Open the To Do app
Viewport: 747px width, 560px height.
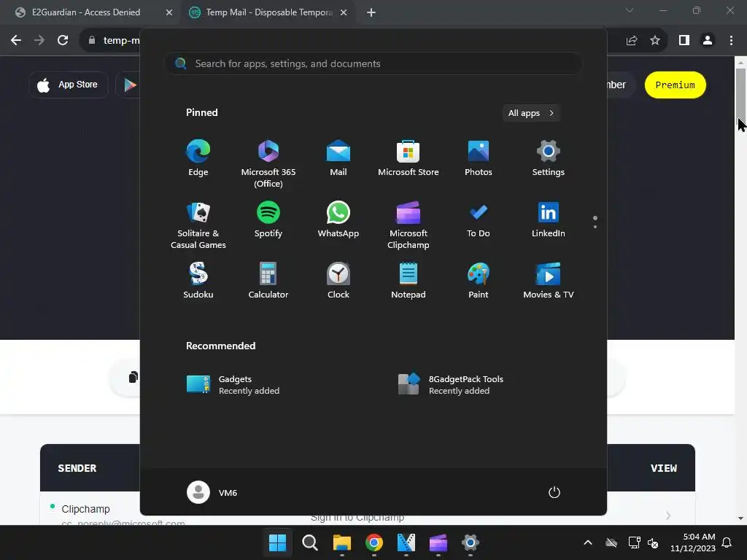(479, 220)
